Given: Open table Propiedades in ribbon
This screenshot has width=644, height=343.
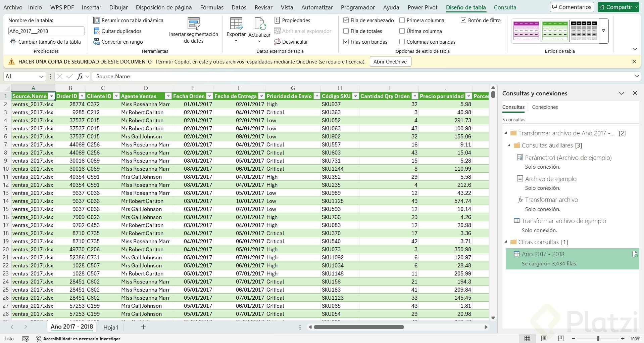Looking at the screenshot, I should click(x=292, y=20).
